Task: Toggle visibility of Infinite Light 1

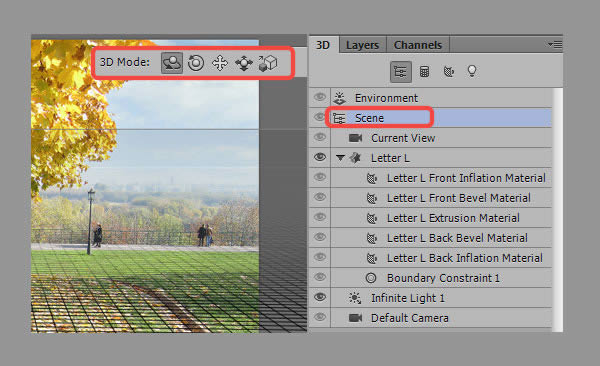Action: pos(320,297)
